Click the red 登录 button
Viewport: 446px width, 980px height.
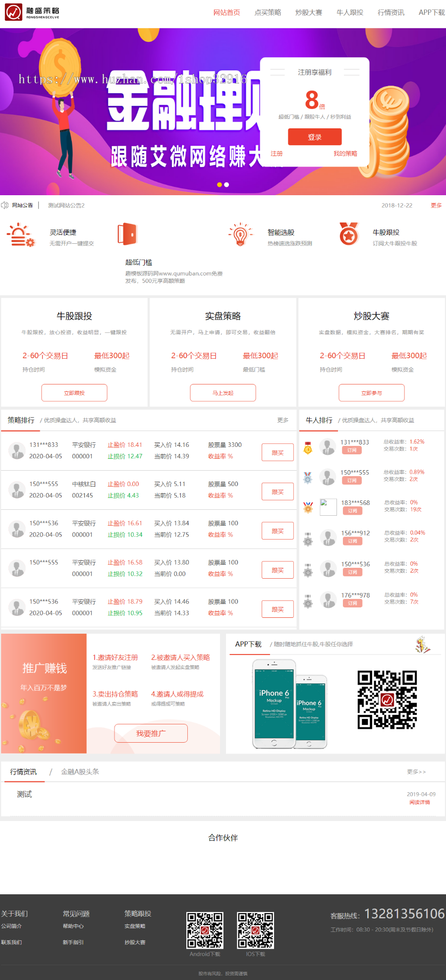[x=315, y=137]
